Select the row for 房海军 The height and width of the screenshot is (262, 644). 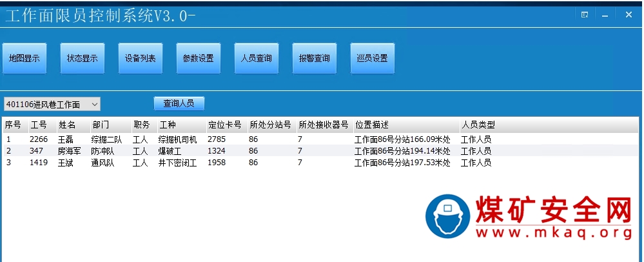click(320, 151)
